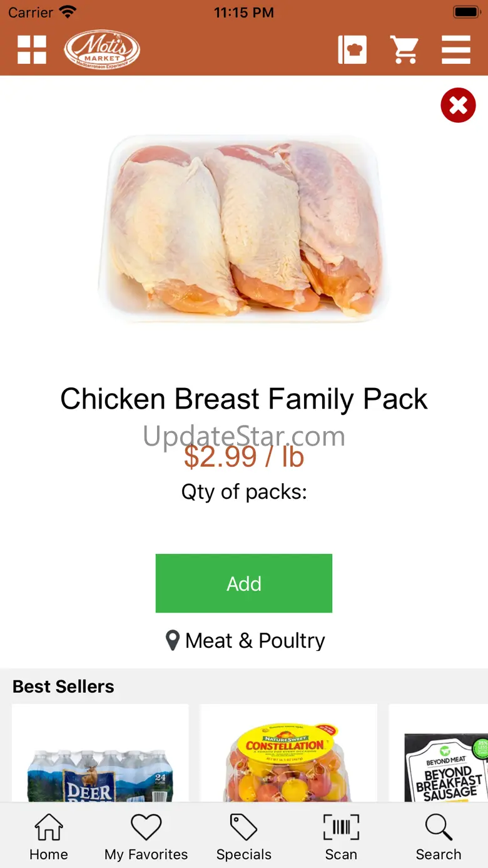Tap the map pin location icon
Screen dimensions: 488x868
172,641
